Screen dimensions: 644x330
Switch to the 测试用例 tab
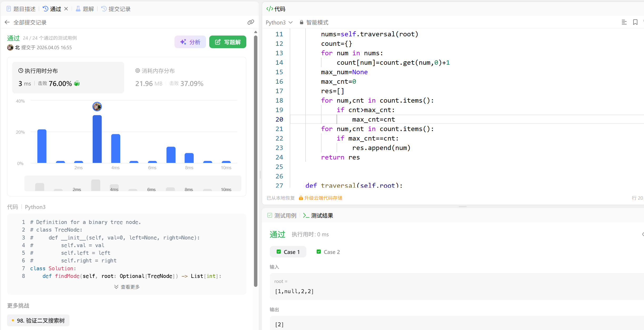point(282,216)
